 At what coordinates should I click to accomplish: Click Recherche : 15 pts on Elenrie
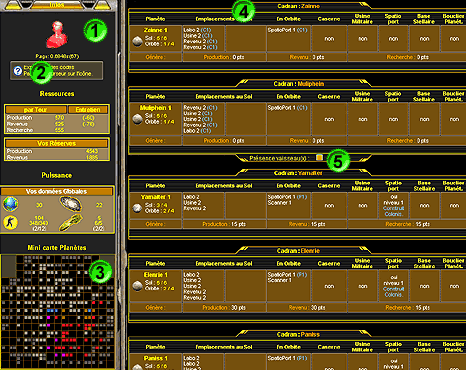coord(407,308)
